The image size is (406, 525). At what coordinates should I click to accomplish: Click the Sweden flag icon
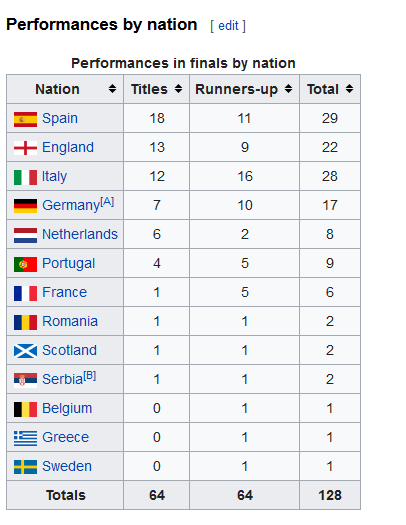pyautogui.click(x=25, y=467)
